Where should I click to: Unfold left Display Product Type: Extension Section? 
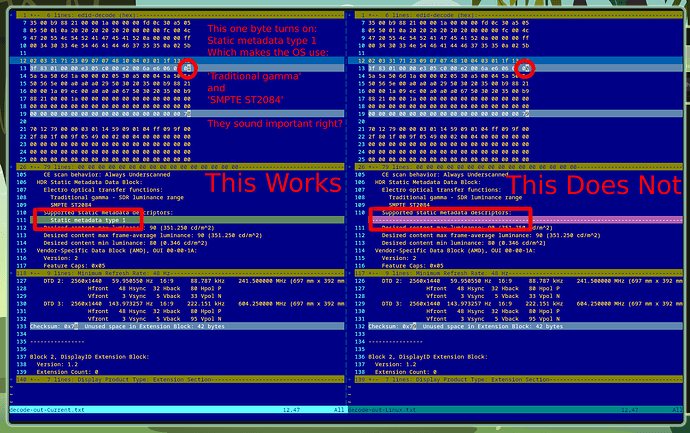tap(180, 379)
